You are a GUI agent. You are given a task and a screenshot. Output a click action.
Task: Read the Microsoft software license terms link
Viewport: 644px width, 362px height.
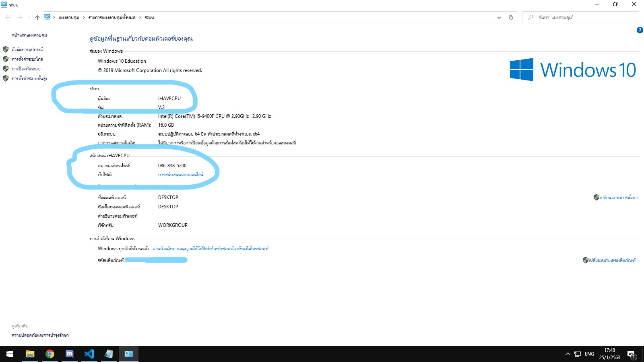pyautogui.click(x=211, y=249)
